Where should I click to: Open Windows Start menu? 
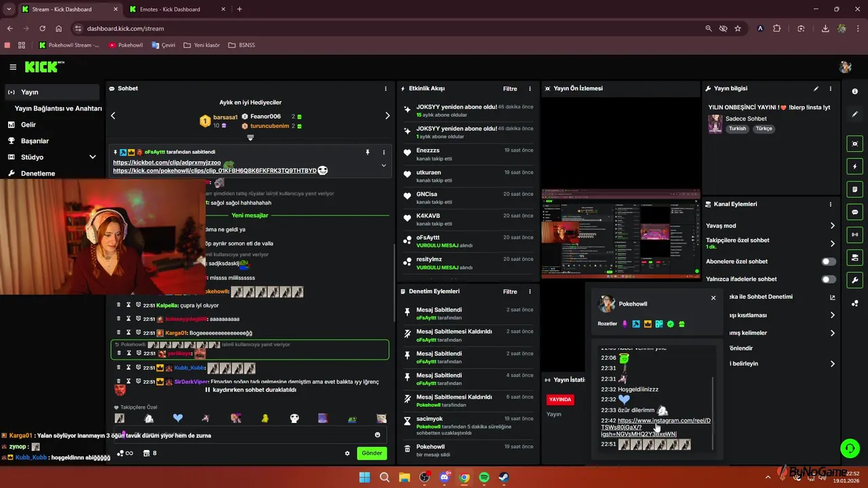[364, 478]
